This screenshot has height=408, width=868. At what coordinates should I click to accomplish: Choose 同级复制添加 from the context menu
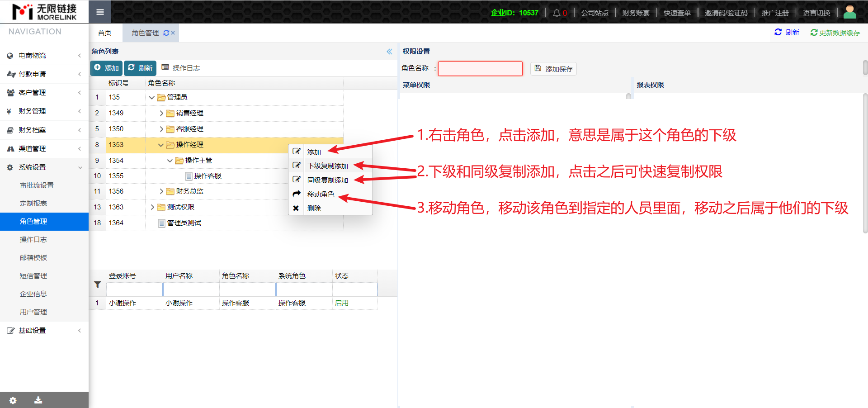coord(330,180)
